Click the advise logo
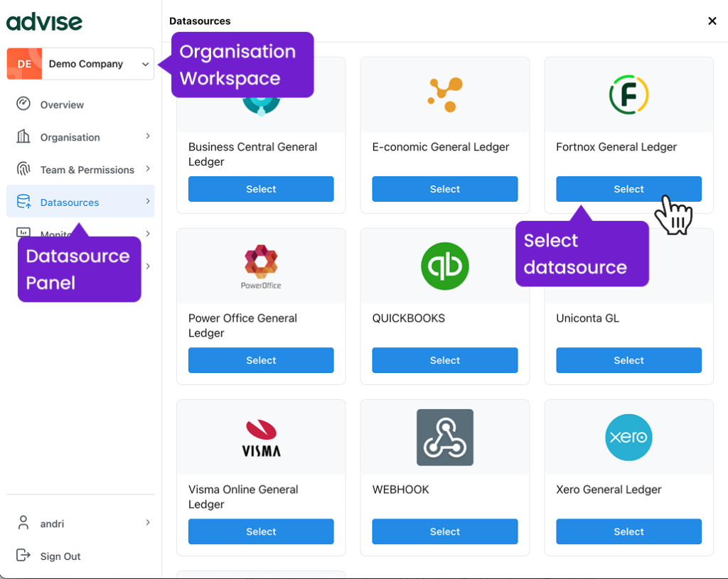This screenshot has height=579, width=728. pos(44,22)
